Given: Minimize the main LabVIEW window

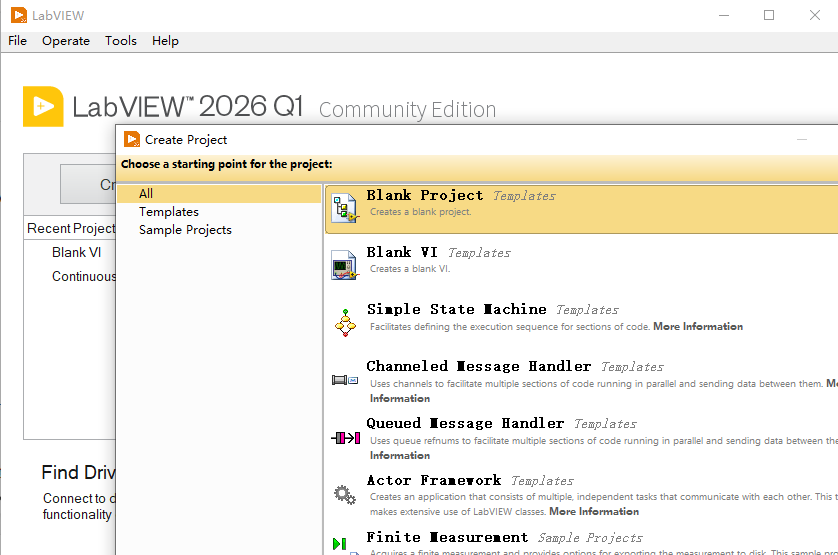Looking at the screenshot, I should 724,15.
